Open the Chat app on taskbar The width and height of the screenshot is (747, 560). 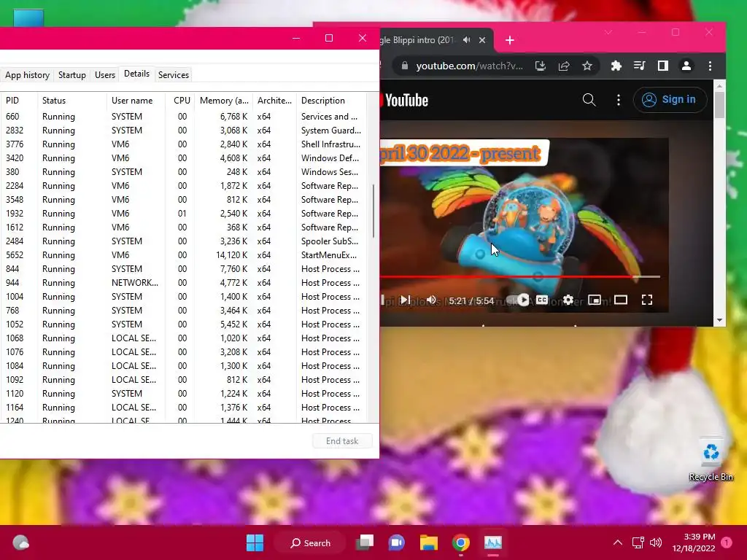pyautogui.click(x=396, y=542)
